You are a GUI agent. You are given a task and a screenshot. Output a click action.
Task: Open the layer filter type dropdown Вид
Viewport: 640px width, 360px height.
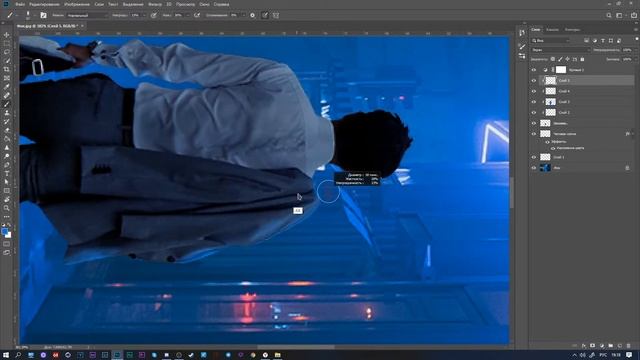(550, 40)
